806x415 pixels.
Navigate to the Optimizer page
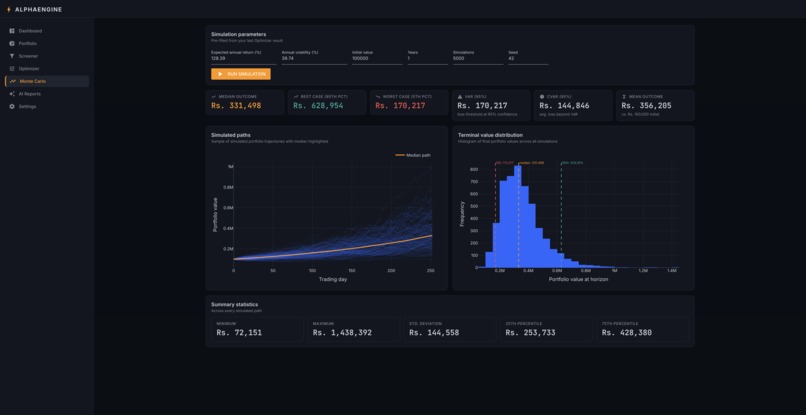coord(47,68)
